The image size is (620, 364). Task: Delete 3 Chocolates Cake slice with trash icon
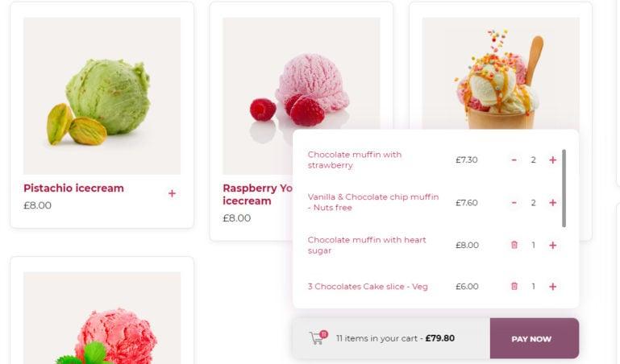(514, 286)
